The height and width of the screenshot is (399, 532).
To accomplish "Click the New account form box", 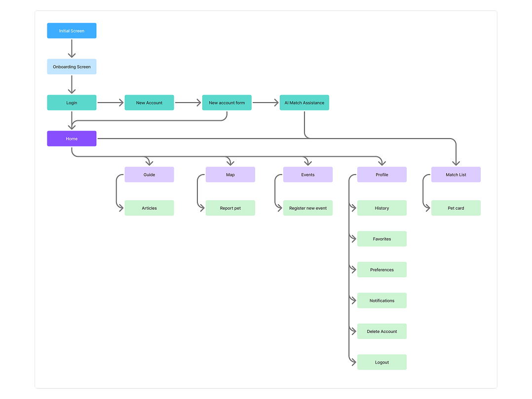I will [x=227, y=103].
